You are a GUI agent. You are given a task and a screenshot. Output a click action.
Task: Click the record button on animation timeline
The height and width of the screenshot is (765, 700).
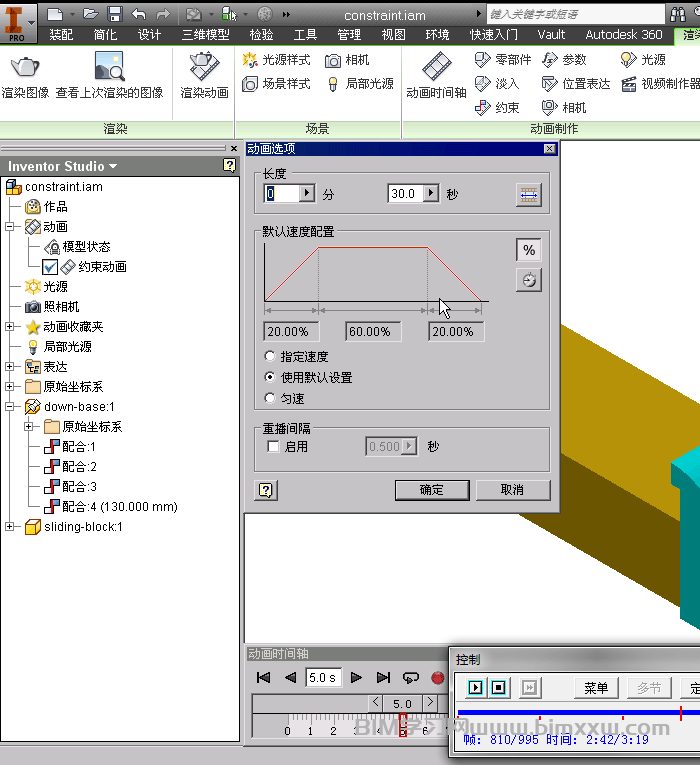pos(437,678)
